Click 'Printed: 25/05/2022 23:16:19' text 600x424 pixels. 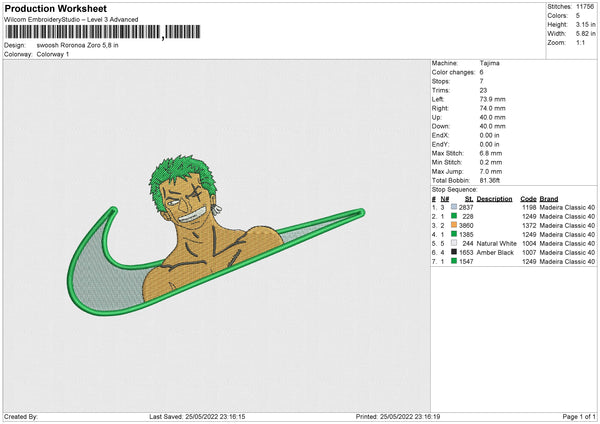coord(398,417)
